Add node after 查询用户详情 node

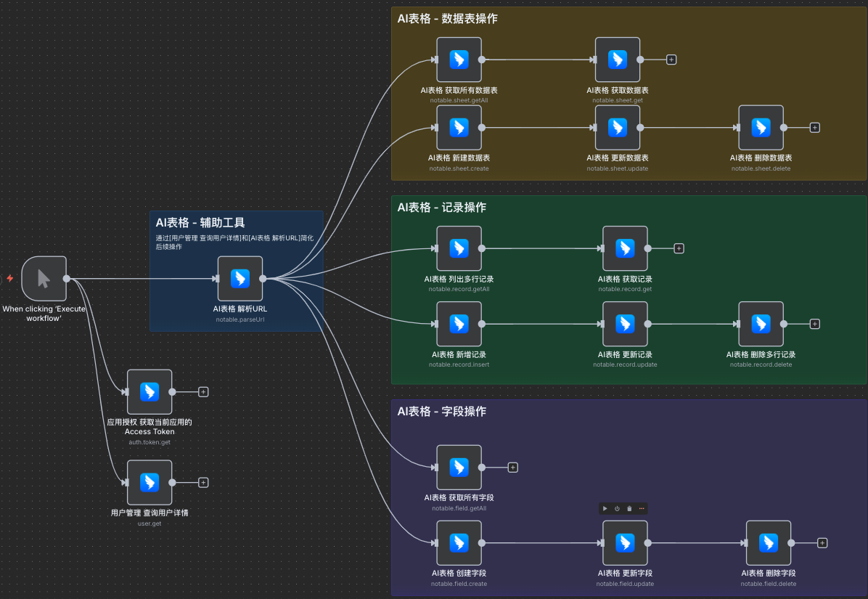[203, 483]
